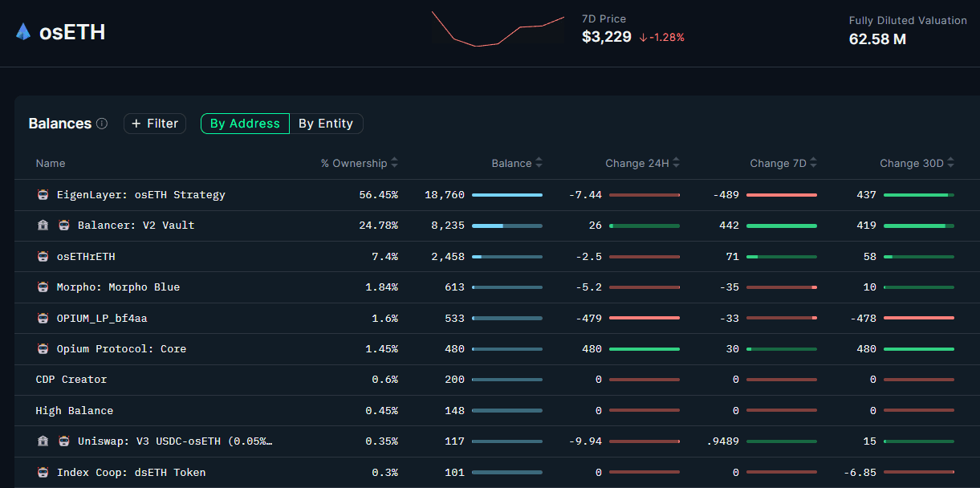Click the EigenLayer balance bar for 18,760

pyautogui.click(x=506, y=195)
